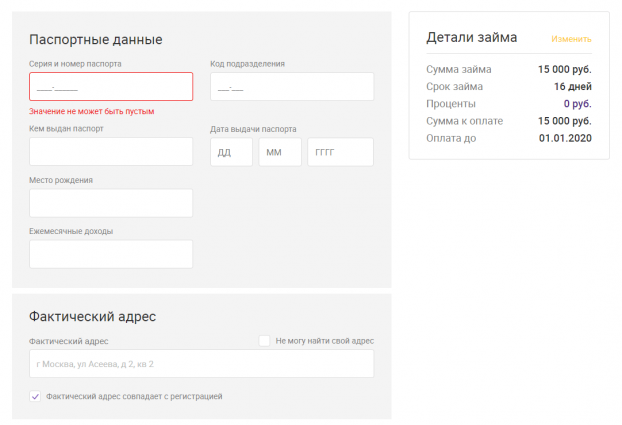The image size is (622, 425).
Task: Click the '15 000 руб.' value beside 'Сумма займа'
Action: click(564, 70)
